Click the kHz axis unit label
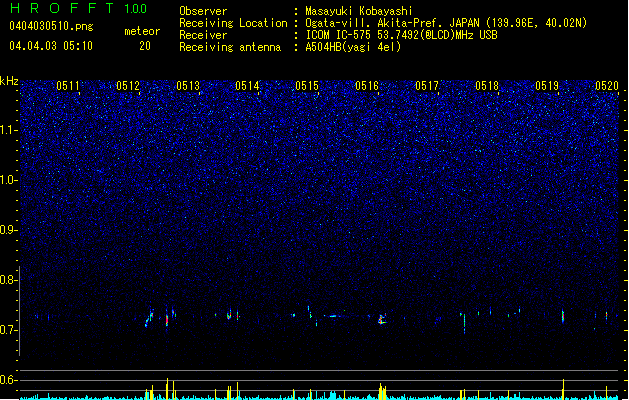 [9, 81]
